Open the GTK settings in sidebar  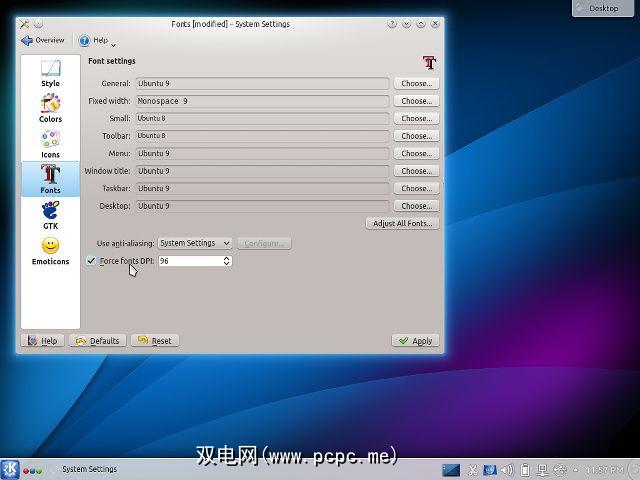51,216
